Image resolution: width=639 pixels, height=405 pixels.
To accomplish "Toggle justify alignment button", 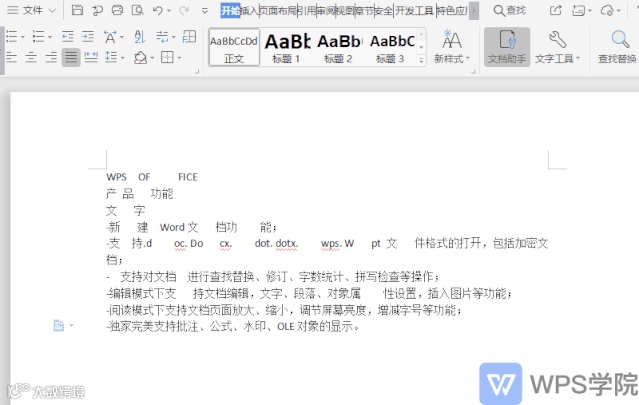I will (71, 57).
